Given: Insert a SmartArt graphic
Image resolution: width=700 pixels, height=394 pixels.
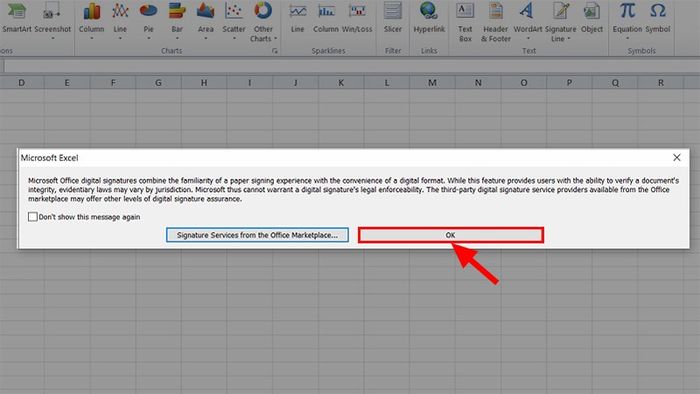Looking at the screenshot, I should (x=17, y=18).
